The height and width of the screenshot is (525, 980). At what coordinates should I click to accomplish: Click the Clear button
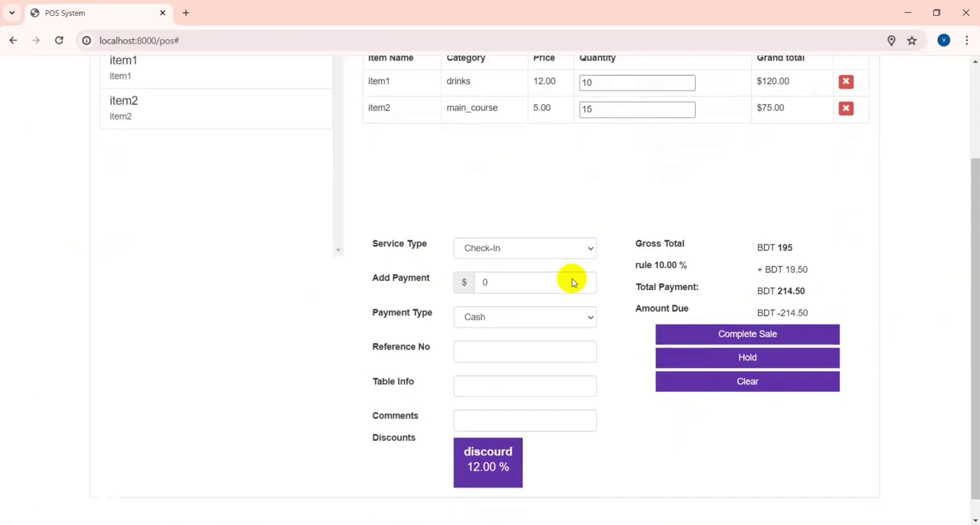[x=746, y=381]
